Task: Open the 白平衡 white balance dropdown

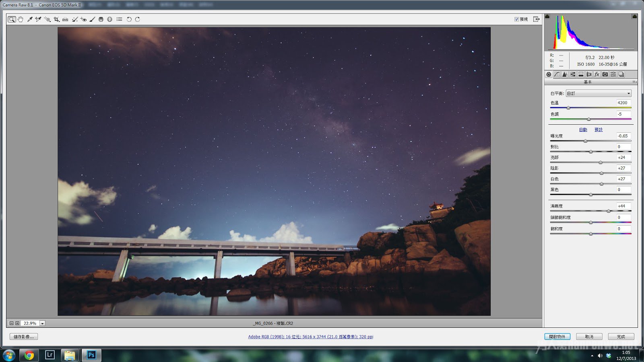Action: point(599,93)
